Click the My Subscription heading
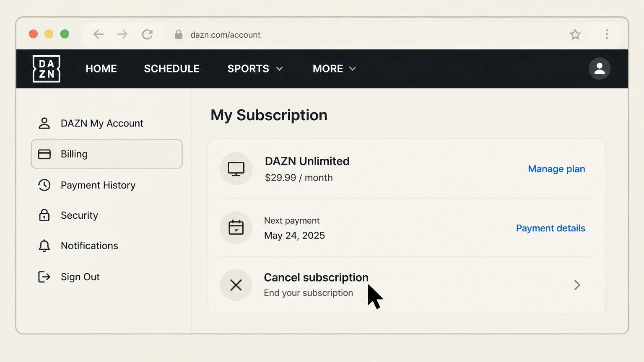 (x=269, y=115)
